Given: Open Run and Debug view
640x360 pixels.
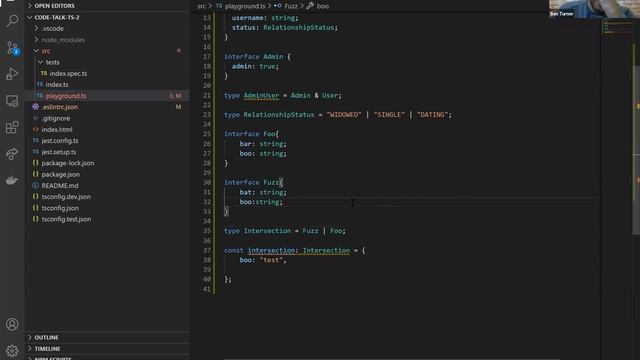Looking at the screenshot, I should point(12,74).
